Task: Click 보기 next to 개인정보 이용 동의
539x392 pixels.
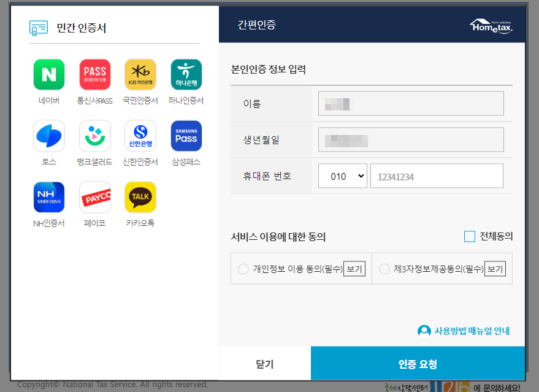Action: [x=354, y=269]
